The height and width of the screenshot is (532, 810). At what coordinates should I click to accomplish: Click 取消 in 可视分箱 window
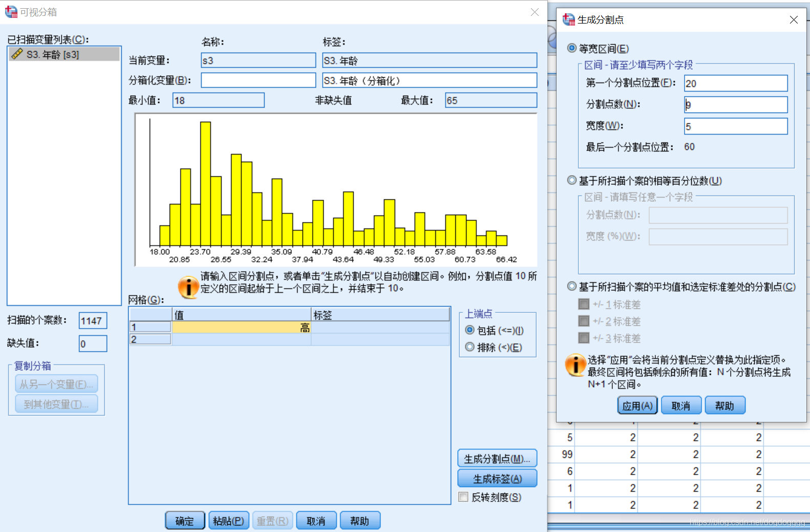(x=316, y=521)
